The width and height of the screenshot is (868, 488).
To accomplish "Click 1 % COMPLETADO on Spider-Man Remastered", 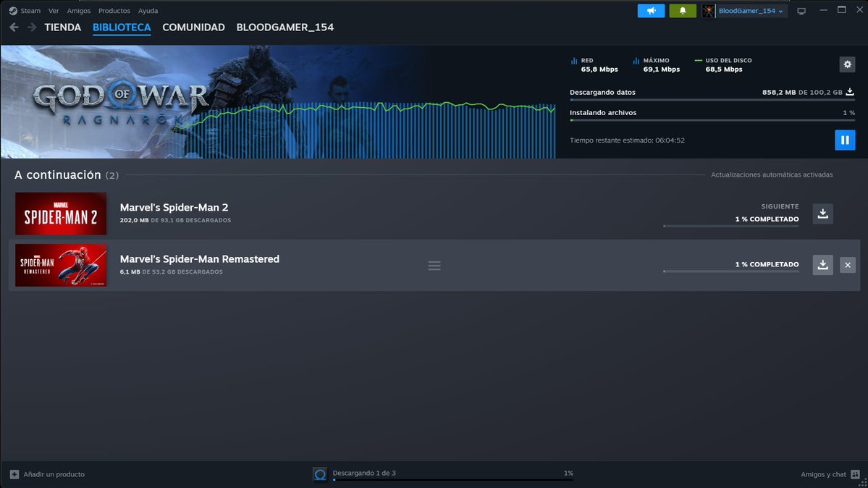I will point(767,264).
